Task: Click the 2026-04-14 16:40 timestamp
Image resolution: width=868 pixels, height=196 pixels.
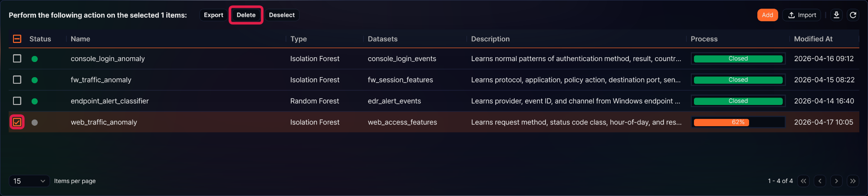Action: [x=824, y=101]
